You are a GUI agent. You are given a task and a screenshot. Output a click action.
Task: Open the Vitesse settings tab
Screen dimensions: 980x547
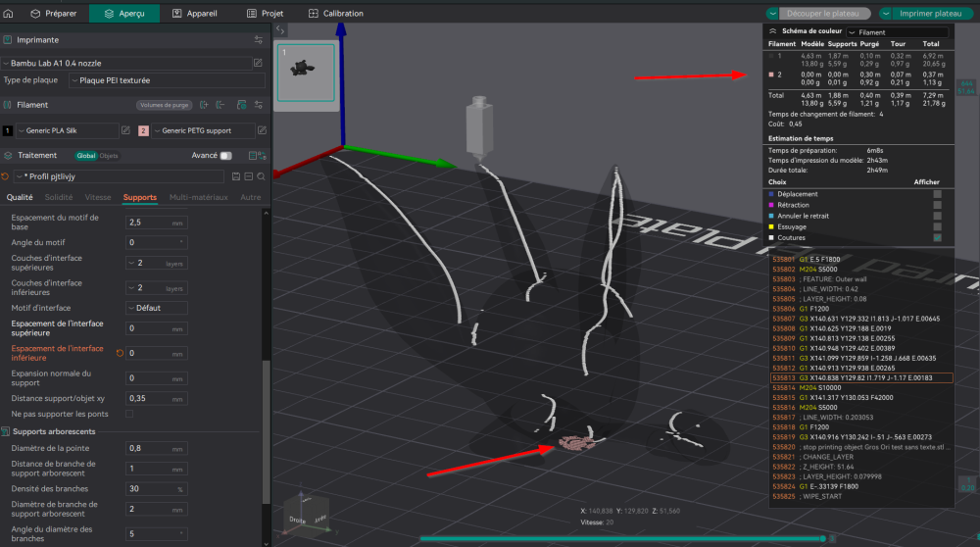pos(97,197)
